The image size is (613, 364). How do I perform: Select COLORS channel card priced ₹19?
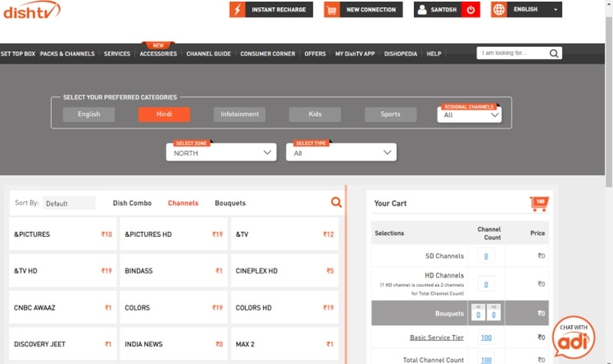[174, 308]
